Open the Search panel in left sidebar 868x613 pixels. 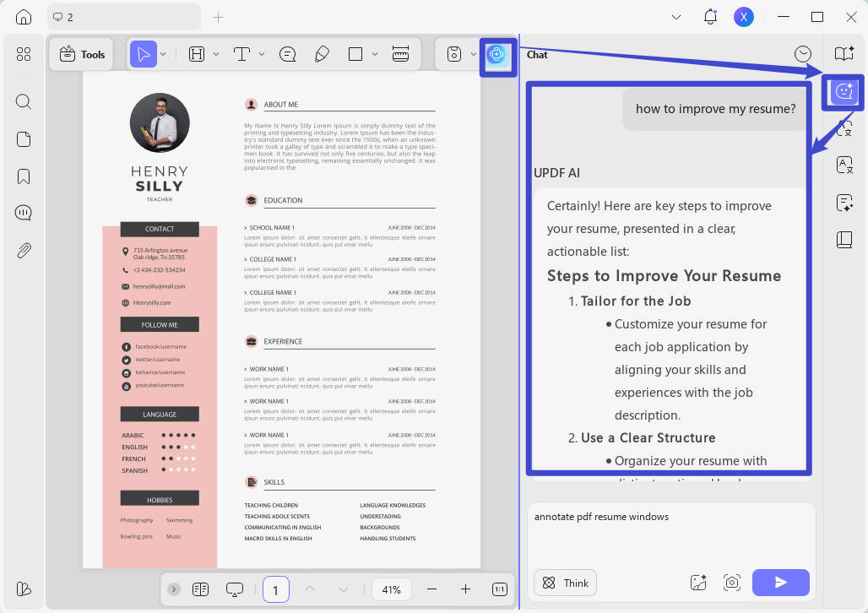[x=24, y=101]
